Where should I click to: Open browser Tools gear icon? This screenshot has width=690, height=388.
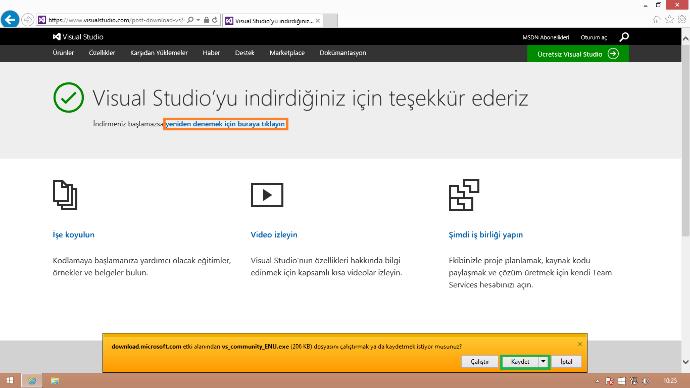tap(682, 19)
